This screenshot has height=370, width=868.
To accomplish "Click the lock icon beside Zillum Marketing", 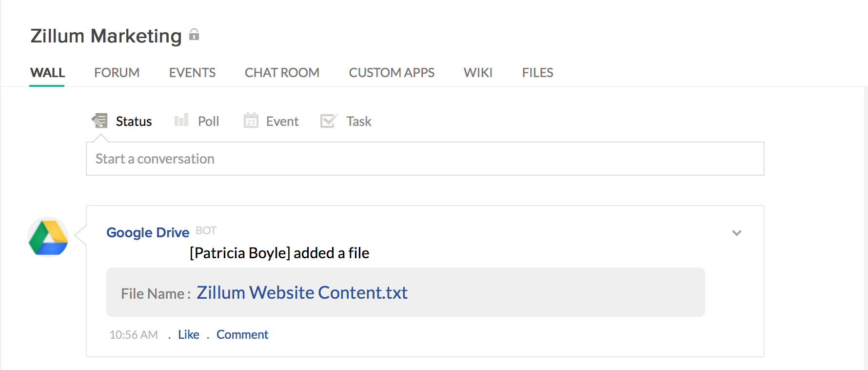I will click(x=194, y=34).
